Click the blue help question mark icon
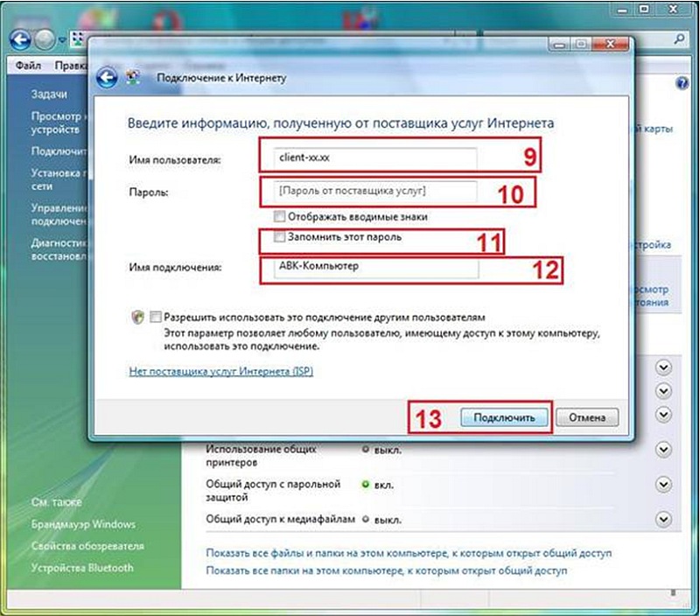The width and height of the screenshot is (700, 616). [682, 82]
